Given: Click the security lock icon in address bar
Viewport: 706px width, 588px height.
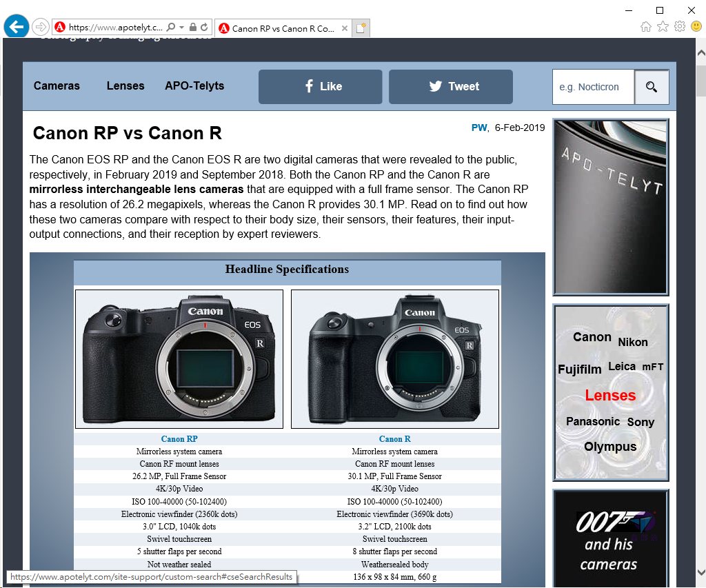Looking at the screenshot, I should pos(193,27).
